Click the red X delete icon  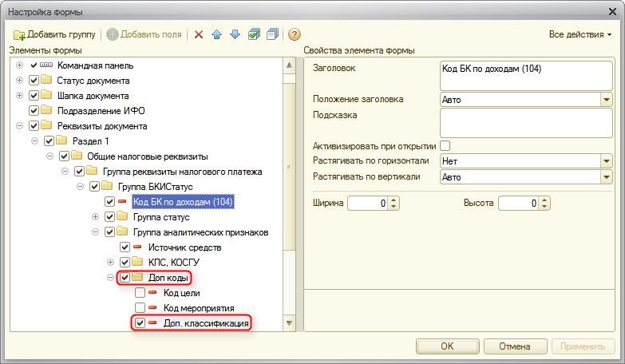pos(199,34)
